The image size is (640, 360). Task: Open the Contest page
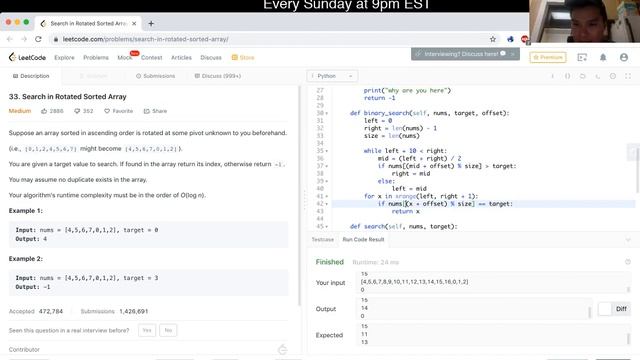pyautogui.click(x=151, y=58)
